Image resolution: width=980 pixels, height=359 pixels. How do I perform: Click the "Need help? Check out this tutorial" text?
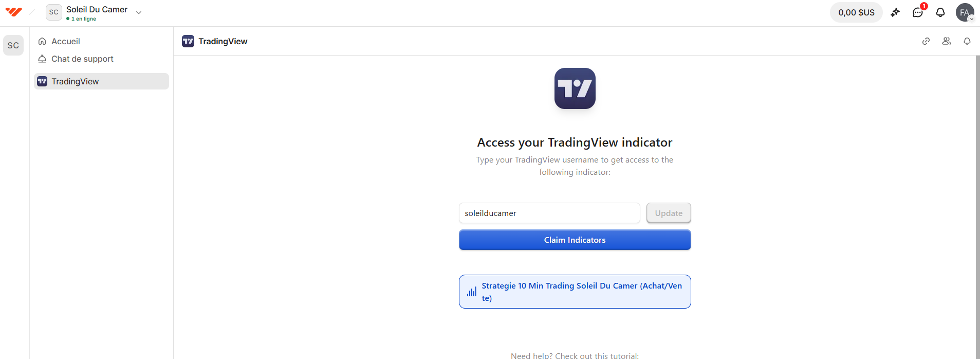tap(575, 355)
